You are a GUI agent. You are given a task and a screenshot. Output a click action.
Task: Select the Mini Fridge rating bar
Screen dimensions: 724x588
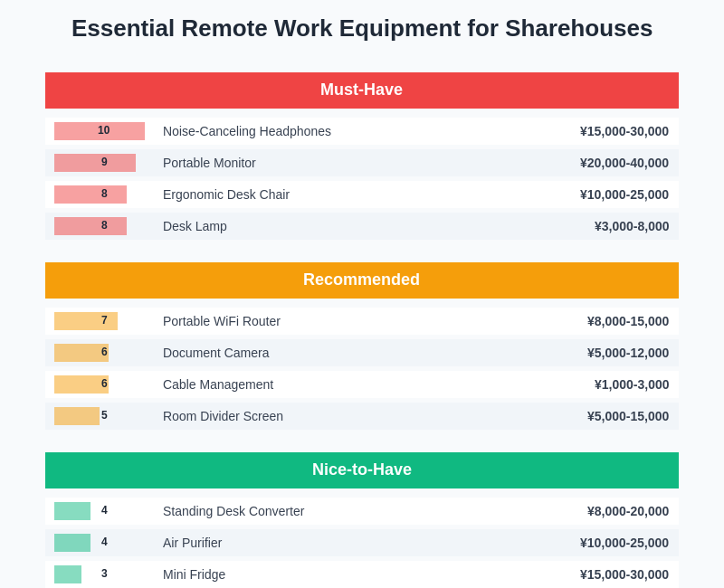coord(68,574)
